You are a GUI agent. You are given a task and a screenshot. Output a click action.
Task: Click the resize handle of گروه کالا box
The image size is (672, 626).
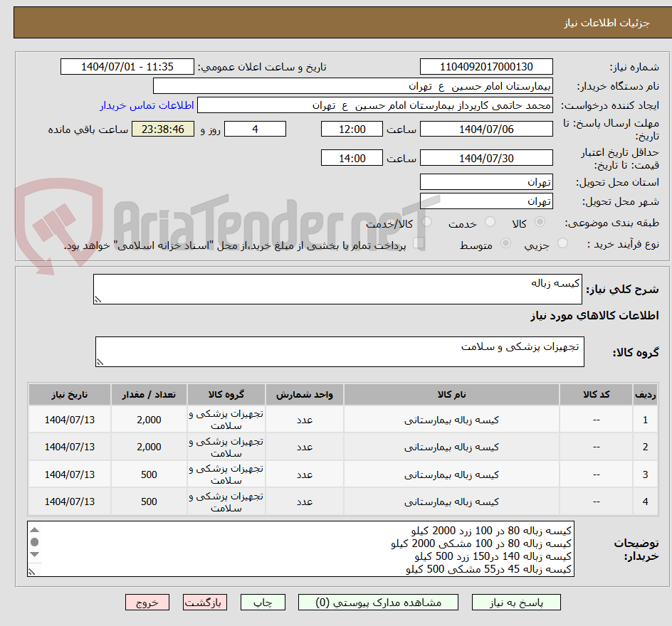click(x=100, y=363)
